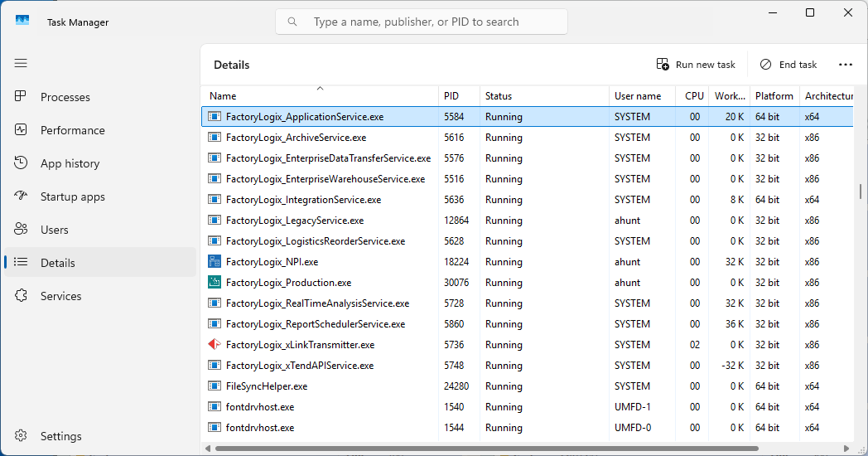Click the App history sidebar icon
This screenshot has width=868, height=456.
[21, 163]
